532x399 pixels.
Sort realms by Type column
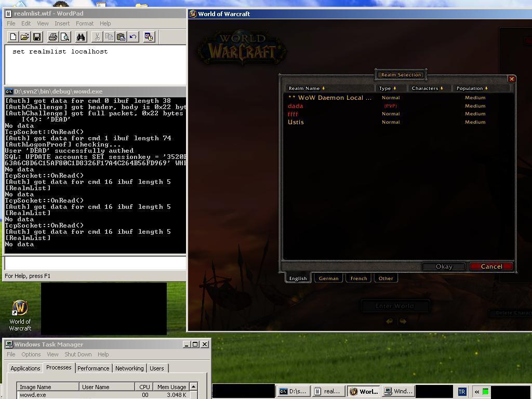[x=391, y=88]
